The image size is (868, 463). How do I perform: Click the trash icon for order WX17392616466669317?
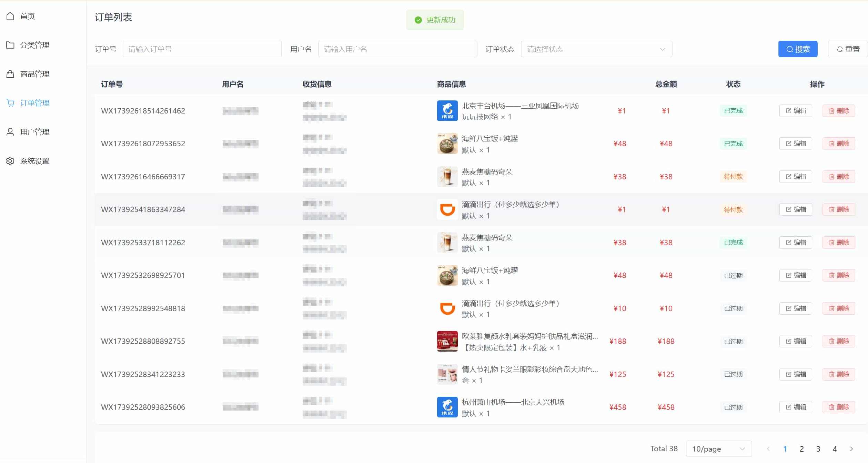[x=832, y=176]
